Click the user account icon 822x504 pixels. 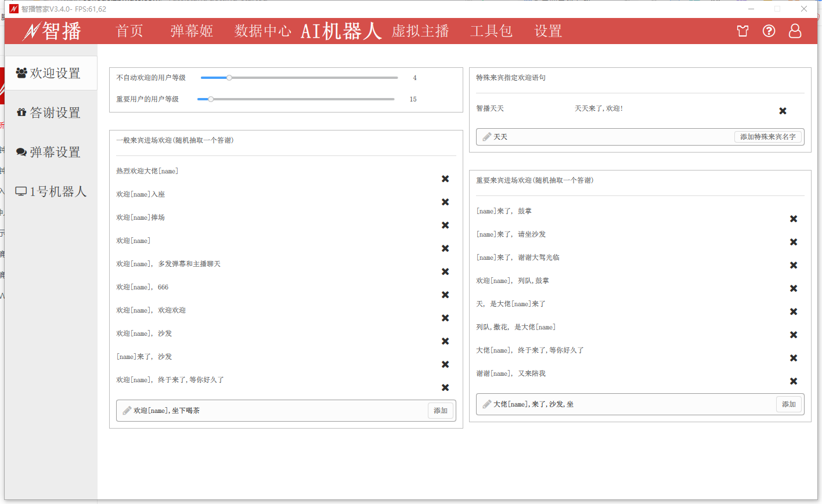click(x=795, y=31)
